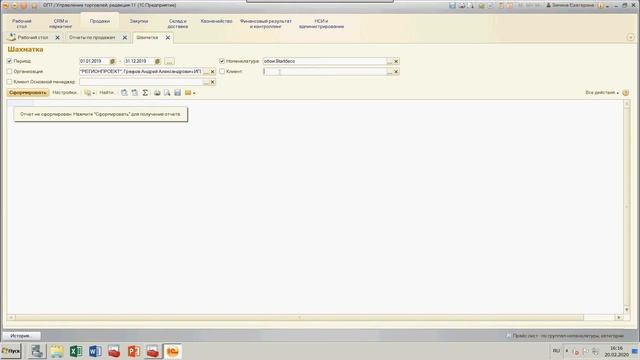The height and width of the screenshot is (360, 640).
Task: Click the horizontal scrollbar left arrow
Action: click(x=11, y=317)
